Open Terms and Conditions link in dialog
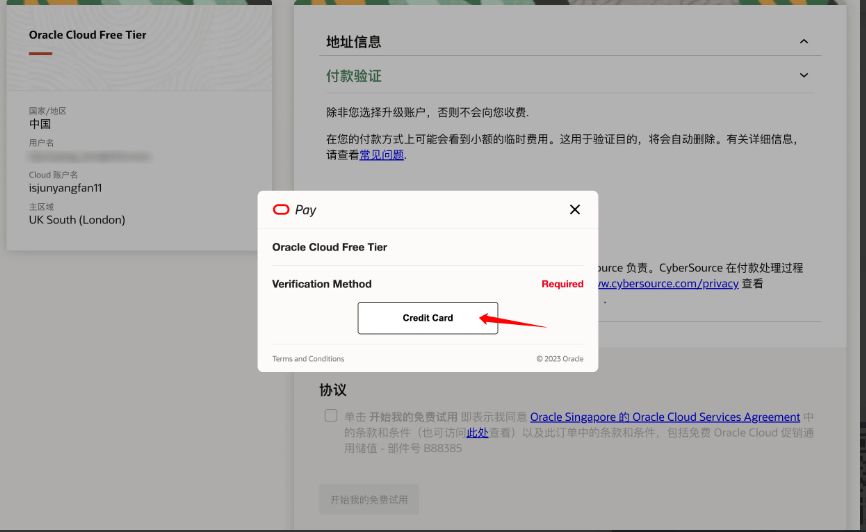This screenshot has height=532, width=866. coord(308,359)
